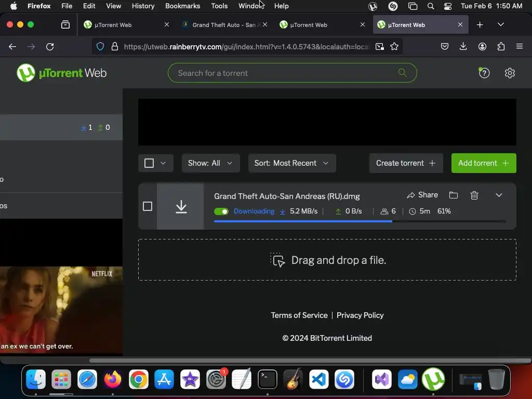Open the list all tabs chevron
This screenshot has height=399, width=532.
pyautogui.click(x=500, y=24)
